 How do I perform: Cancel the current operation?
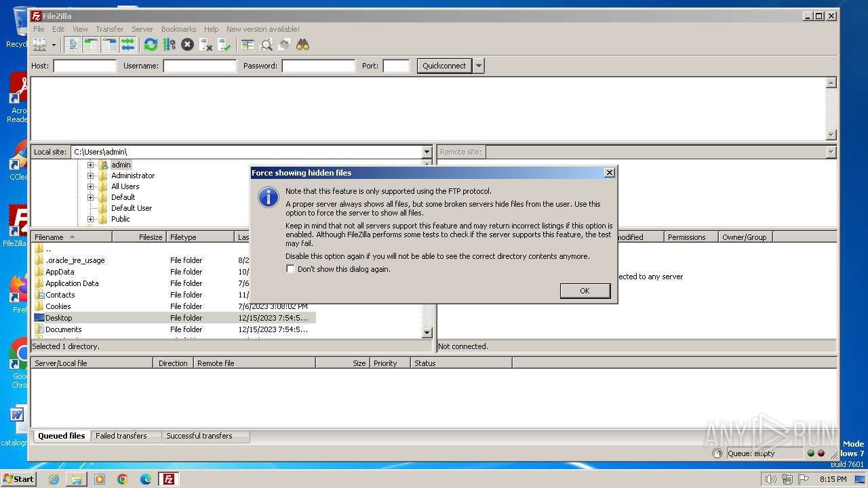[188, 45]
